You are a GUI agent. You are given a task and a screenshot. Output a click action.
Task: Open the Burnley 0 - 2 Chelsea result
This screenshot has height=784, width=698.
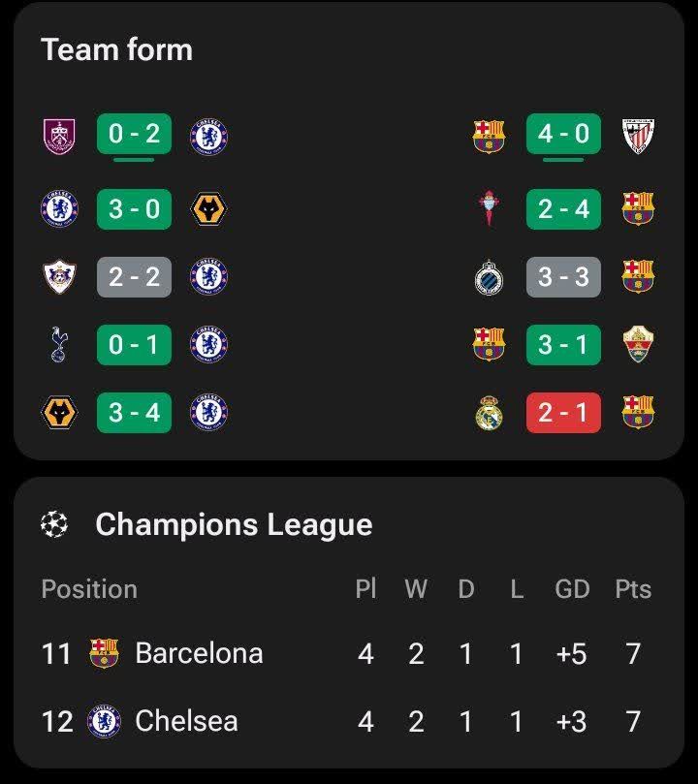pyautogui.click(x=134, y=134)
